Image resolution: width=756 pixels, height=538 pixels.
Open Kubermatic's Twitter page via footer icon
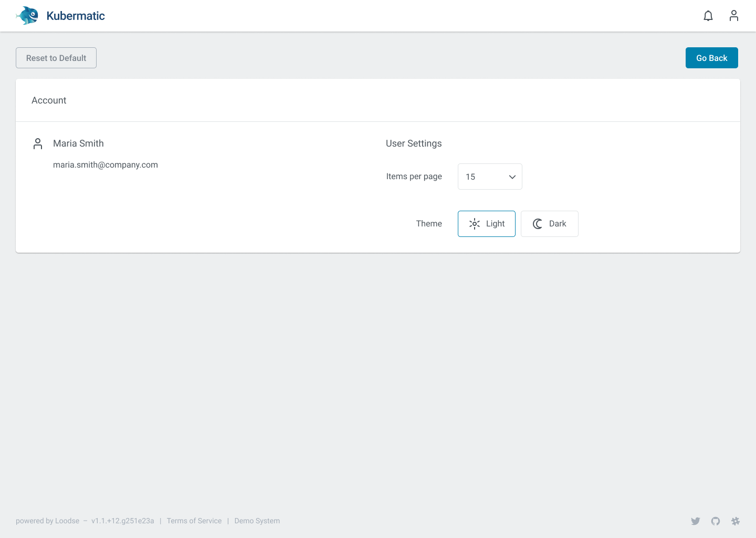click(x=696, y=521)
